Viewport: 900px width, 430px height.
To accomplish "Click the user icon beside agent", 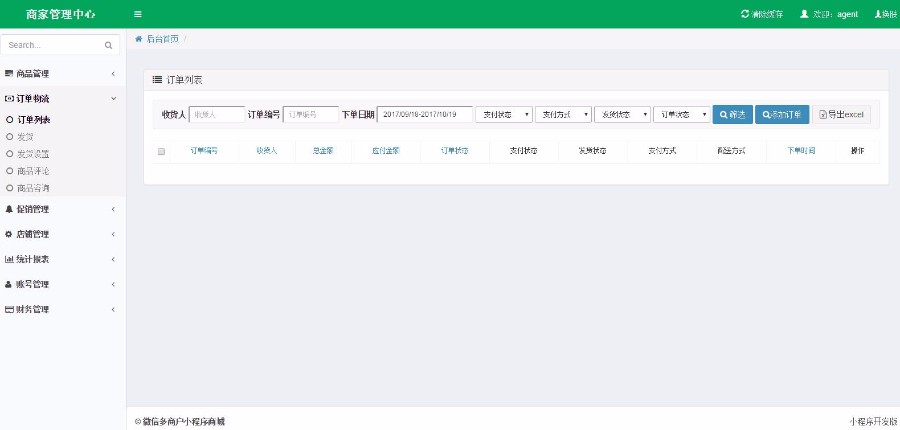I will 804,14.
